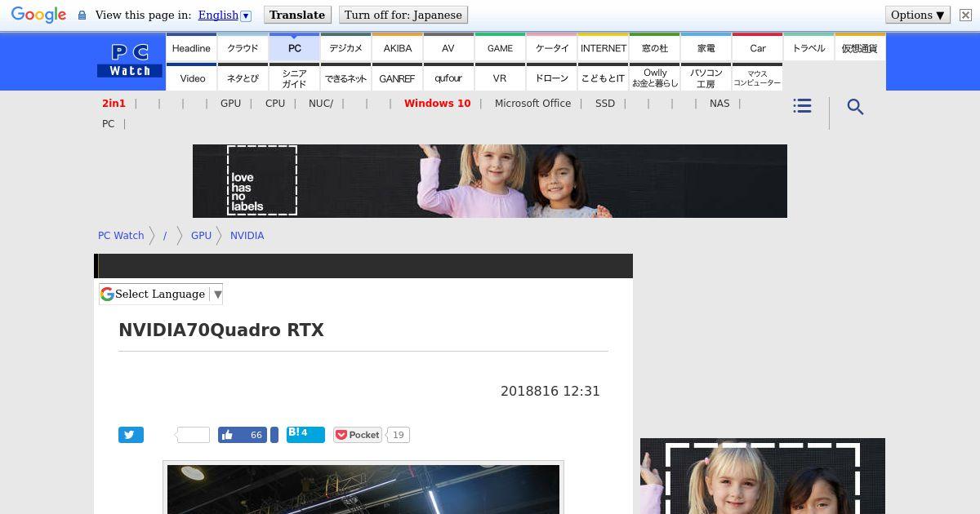Open the qufour tab
This screenshot has width=980, height=514.
pos(448,78)
